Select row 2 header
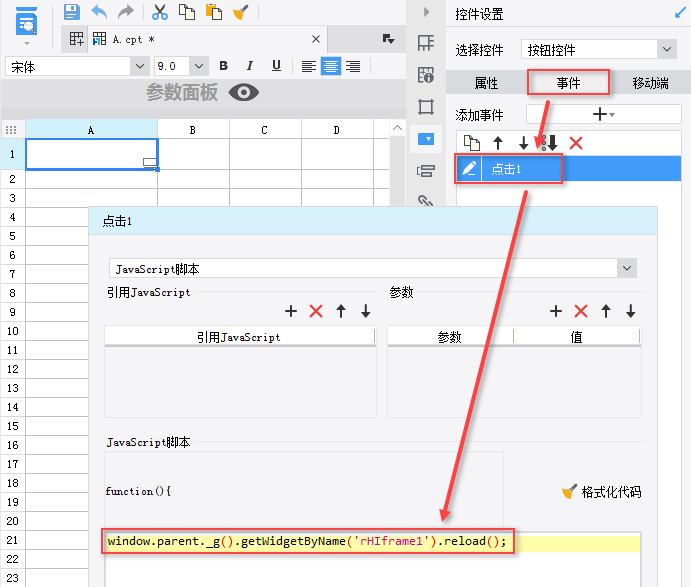This screenshot has width=691, height=587. click(12, 179)
